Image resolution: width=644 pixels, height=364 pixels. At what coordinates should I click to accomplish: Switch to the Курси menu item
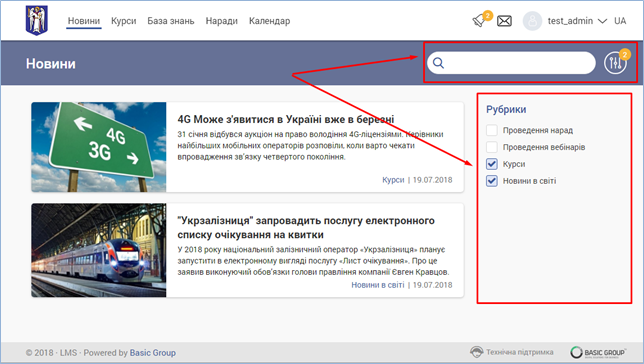tap(124, 21)
